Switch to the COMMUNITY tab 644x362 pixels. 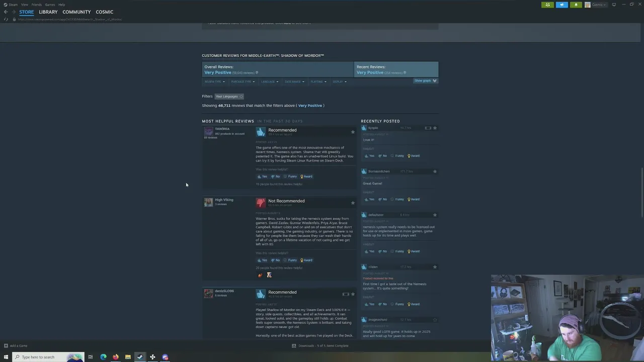(x=76, y=12)
